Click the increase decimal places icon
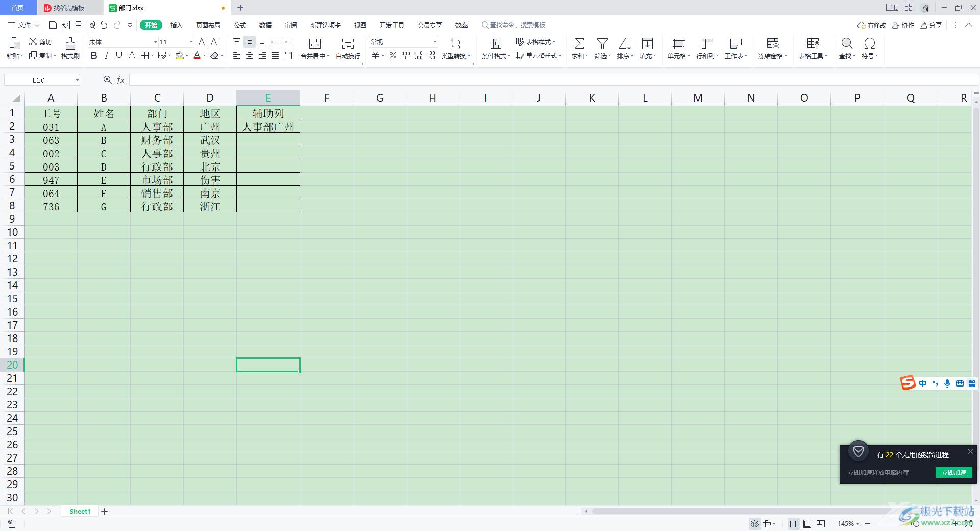This screenshot has height=531, width=980. pos(419,55)
